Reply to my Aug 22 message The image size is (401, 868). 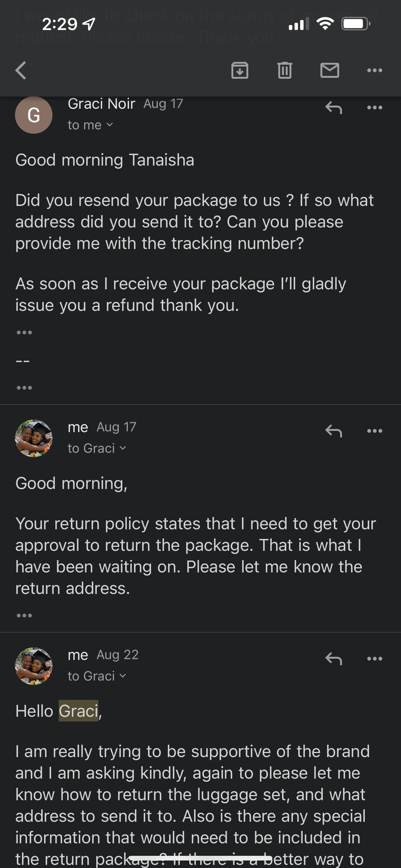click(x=333, y=659)
